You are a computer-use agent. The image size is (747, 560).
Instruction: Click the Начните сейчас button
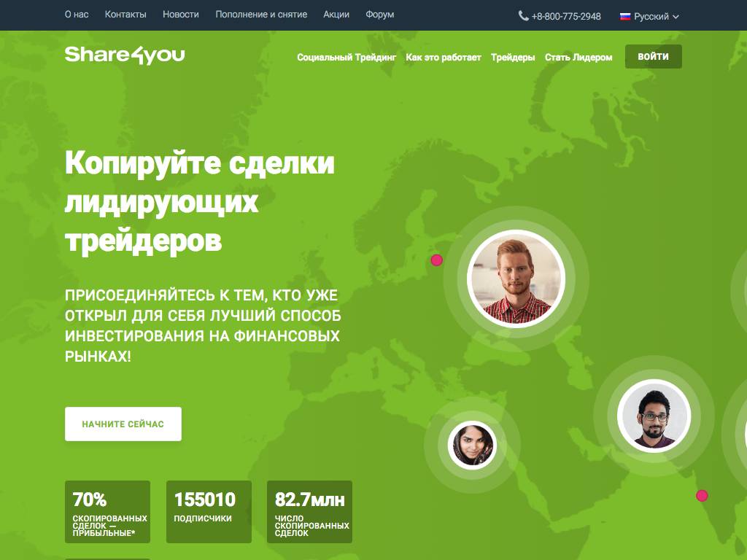[x=123, y=424]
